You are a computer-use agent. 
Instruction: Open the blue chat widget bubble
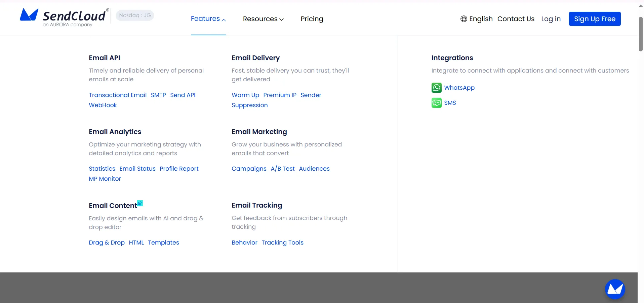614,289
